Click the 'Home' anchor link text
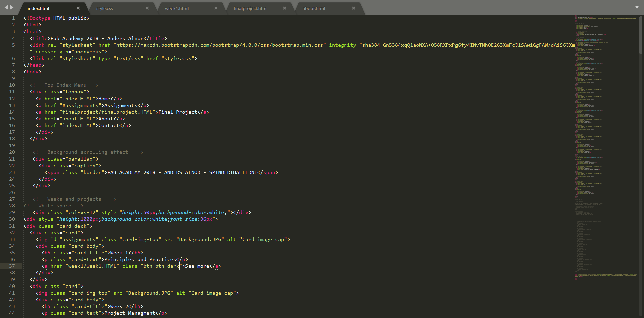The image size is (644, 318). coord(104,99)
